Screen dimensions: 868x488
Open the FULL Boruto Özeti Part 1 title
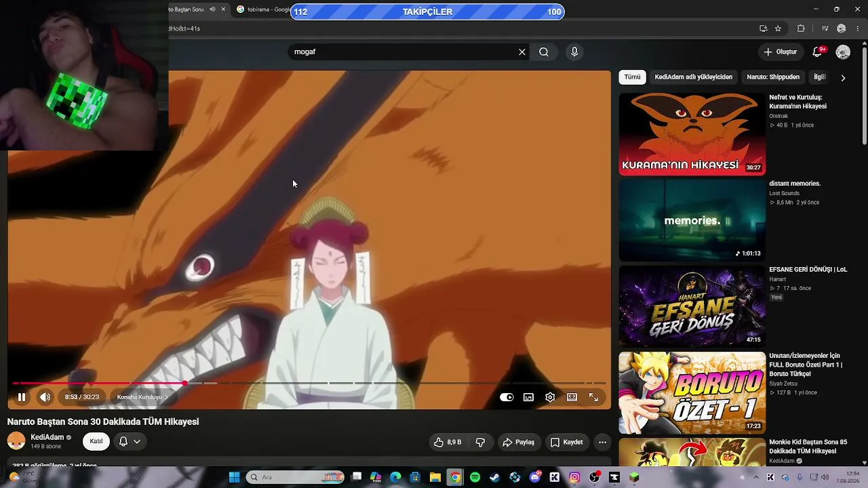tap(806, 365)
